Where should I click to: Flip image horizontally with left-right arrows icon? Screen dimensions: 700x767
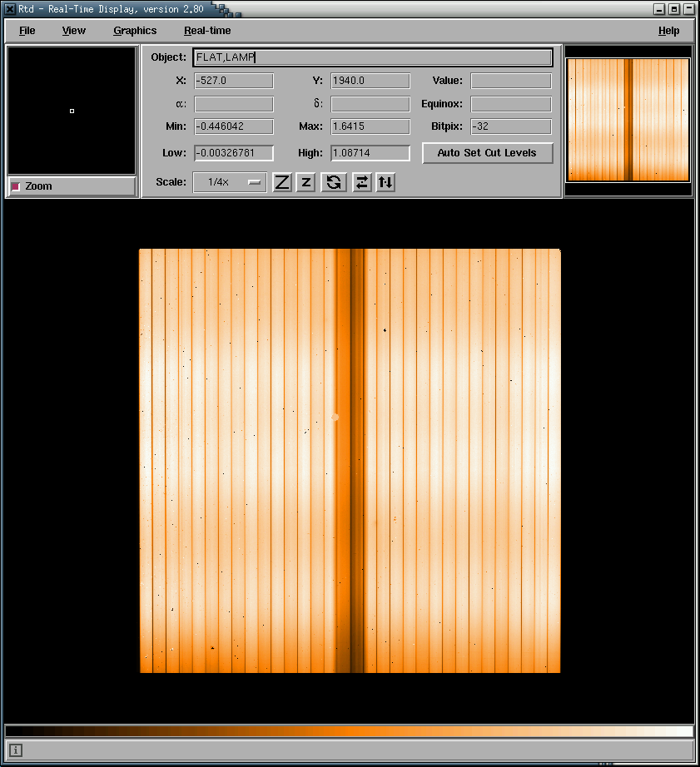(x=361, y=182)
